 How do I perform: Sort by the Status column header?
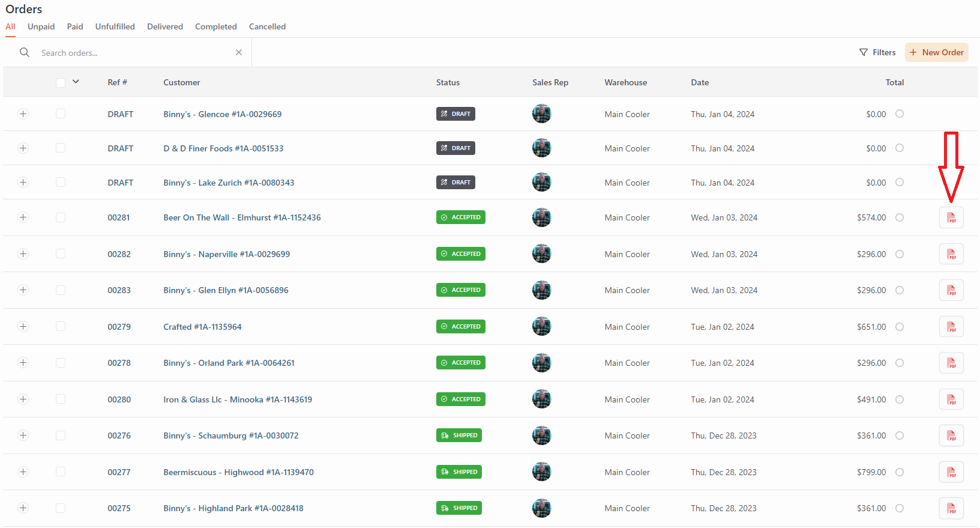[x=448, y=82]
